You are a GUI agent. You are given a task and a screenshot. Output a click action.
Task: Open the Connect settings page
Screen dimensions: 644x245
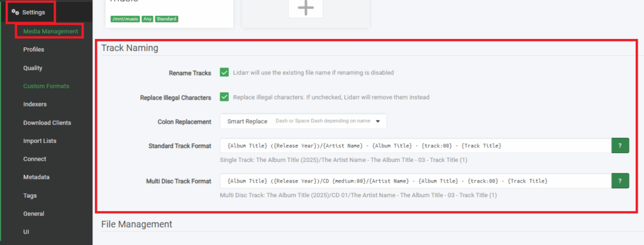pyautogui.click(x=35, y=159)
